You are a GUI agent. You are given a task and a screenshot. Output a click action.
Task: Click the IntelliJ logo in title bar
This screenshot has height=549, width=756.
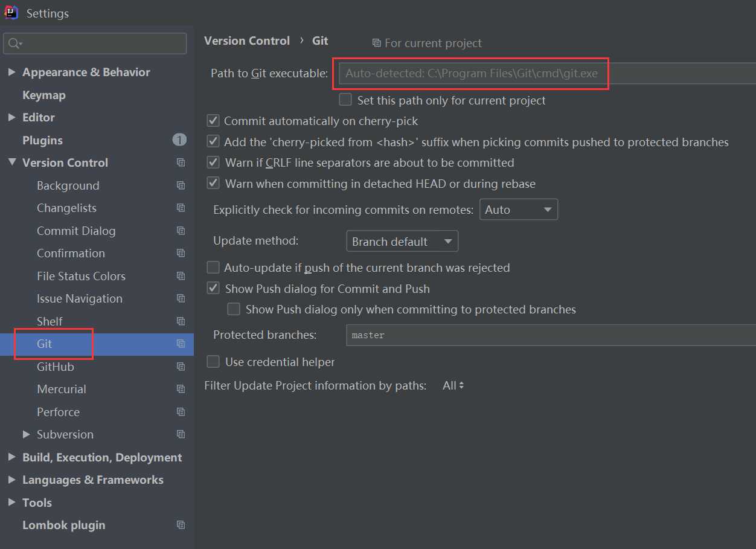tap(11, 13)
